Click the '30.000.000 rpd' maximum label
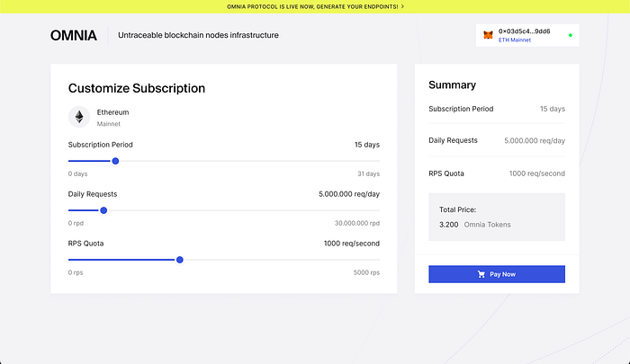Screen dimensions: 630x364 357,223
